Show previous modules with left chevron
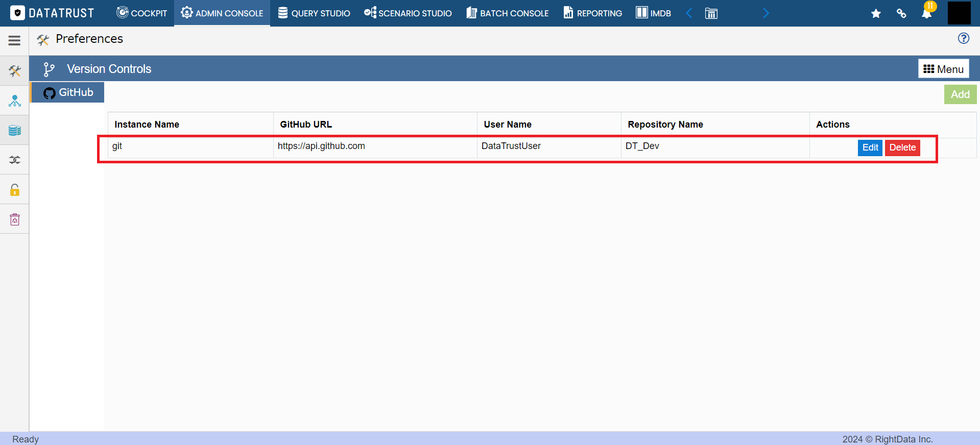The height and width of the screenshot is (445, 980). pyautogui.click(x=689, y=13)
